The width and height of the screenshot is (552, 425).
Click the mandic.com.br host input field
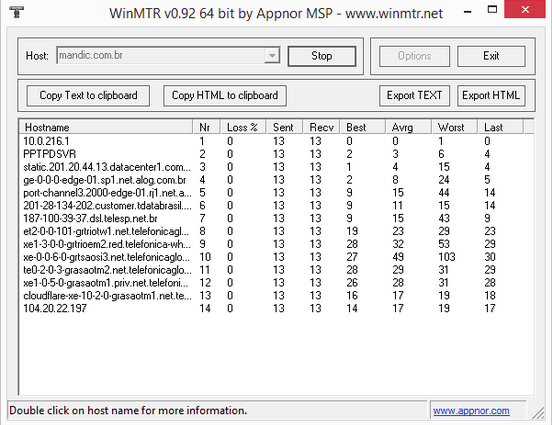tap(161, 56)
